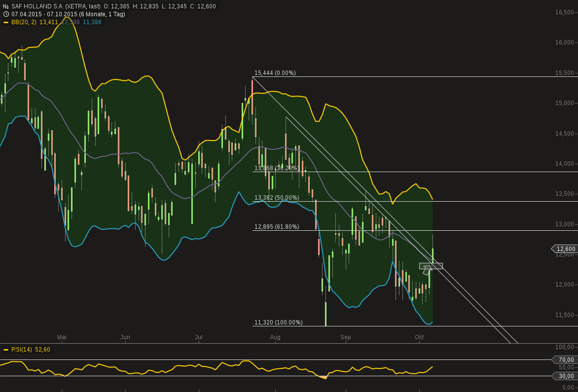
Task: Click the candlestick chart icon beside SAF HOLLAND
Action: pos(5,6)
